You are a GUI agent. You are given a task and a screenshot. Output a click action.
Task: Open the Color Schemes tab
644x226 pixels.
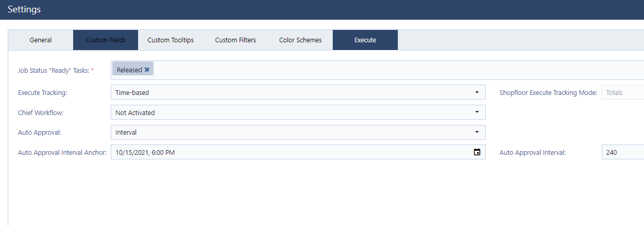pos(300,40)
